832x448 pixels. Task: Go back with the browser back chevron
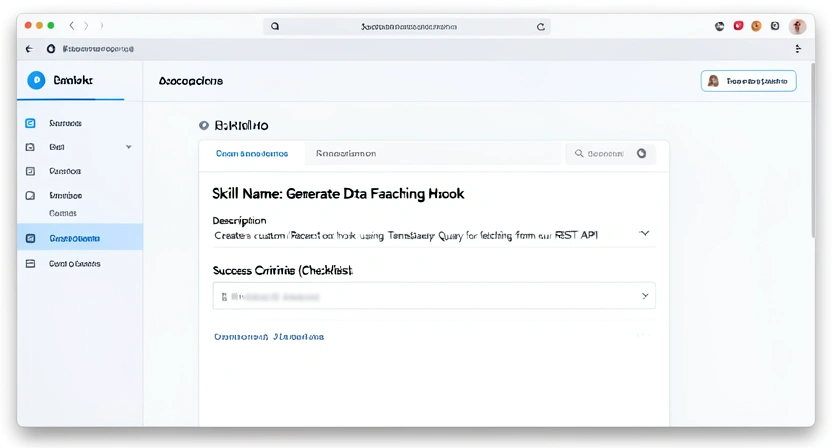pyautogui.click(x=72, y=25)
